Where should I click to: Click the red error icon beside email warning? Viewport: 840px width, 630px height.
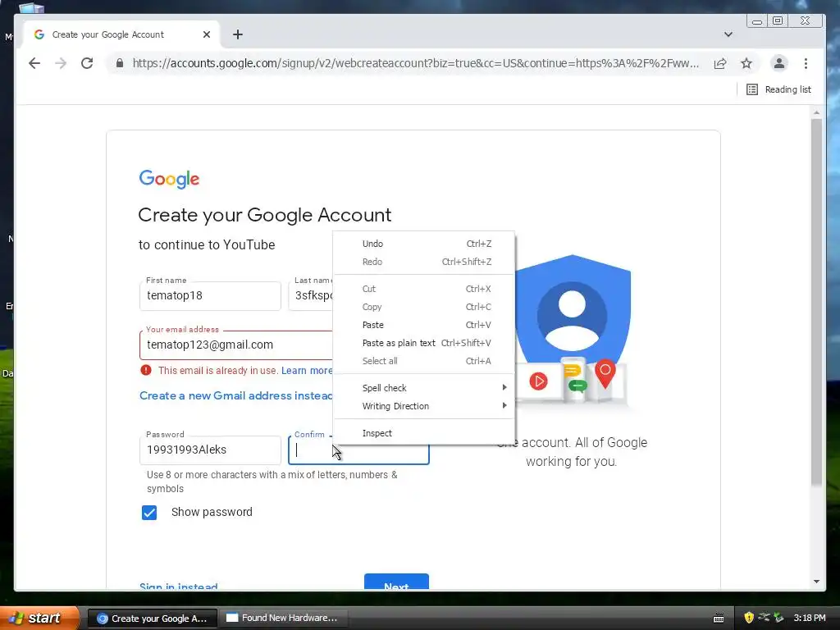pyautogui.click(x=146, y=370)
